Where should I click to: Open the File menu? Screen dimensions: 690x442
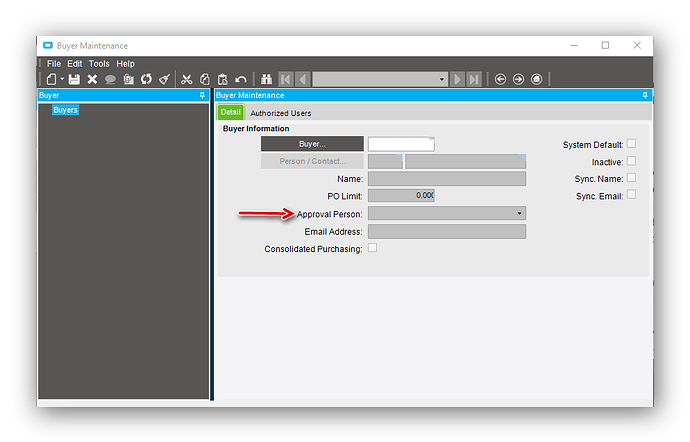click(54, 64)
